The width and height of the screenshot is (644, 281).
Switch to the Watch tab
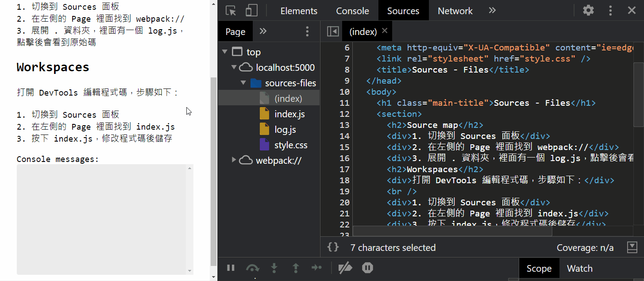click(x=579, y=268)
